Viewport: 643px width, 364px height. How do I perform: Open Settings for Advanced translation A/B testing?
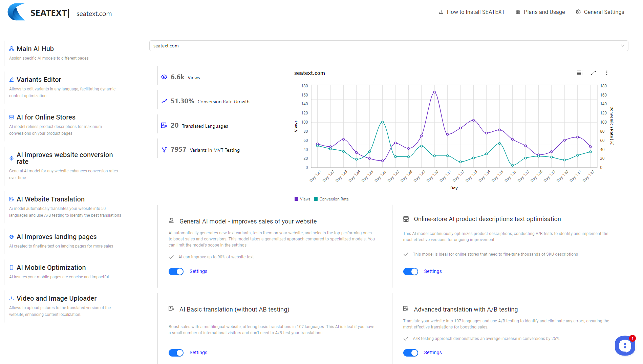tap(433, 353)
